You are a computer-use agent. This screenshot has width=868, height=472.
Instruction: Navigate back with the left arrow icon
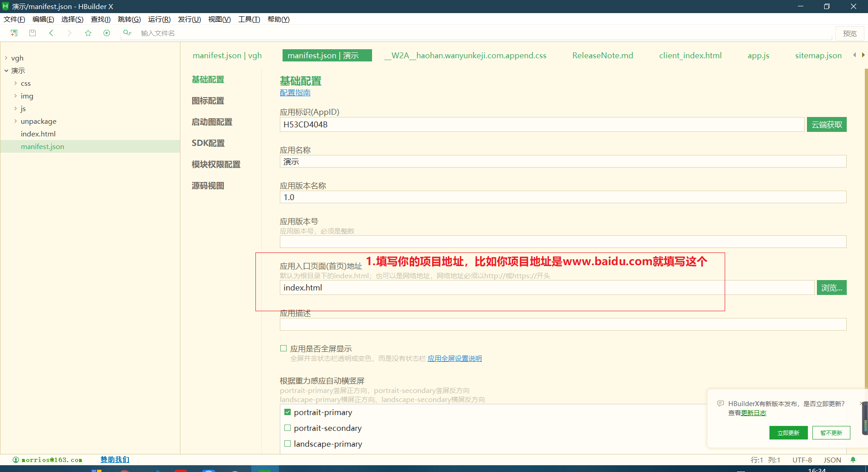[51, 33]
